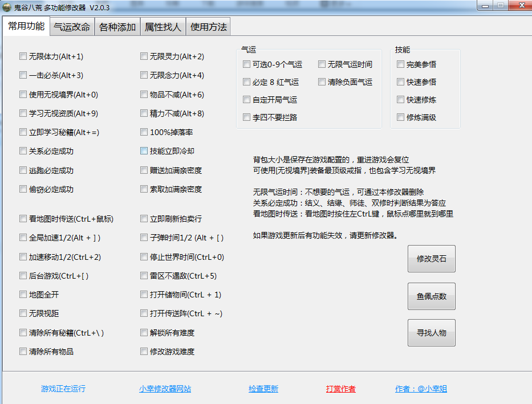Enable 全局加速1/2(Alt + ])
Viewport: 532px width, 404px height.
23,238
